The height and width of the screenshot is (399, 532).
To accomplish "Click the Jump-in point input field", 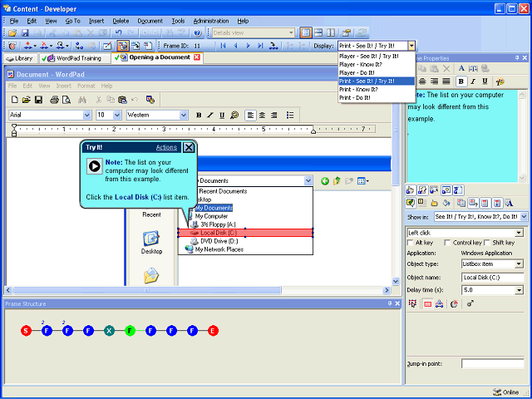I will (492, 364).
